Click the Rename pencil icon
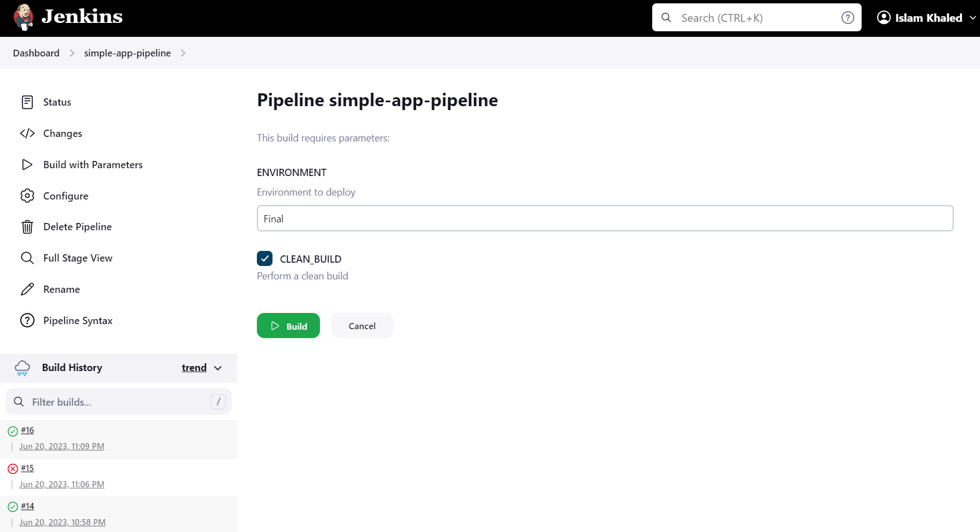 27,289
